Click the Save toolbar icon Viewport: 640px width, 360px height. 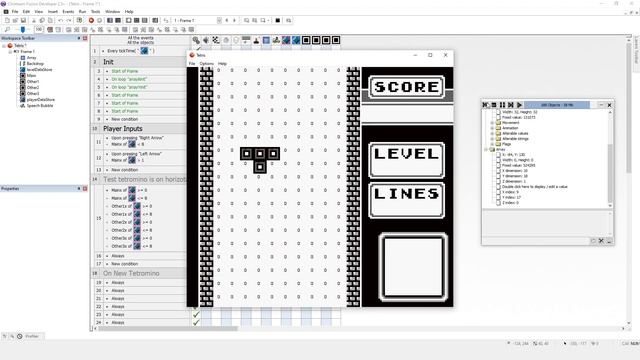23,20
